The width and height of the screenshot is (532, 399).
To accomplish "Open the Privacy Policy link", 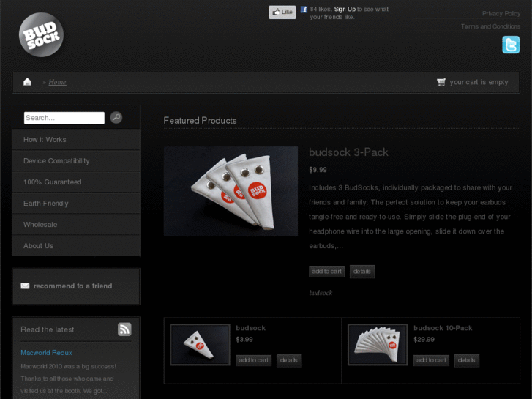I will point(501,14).
